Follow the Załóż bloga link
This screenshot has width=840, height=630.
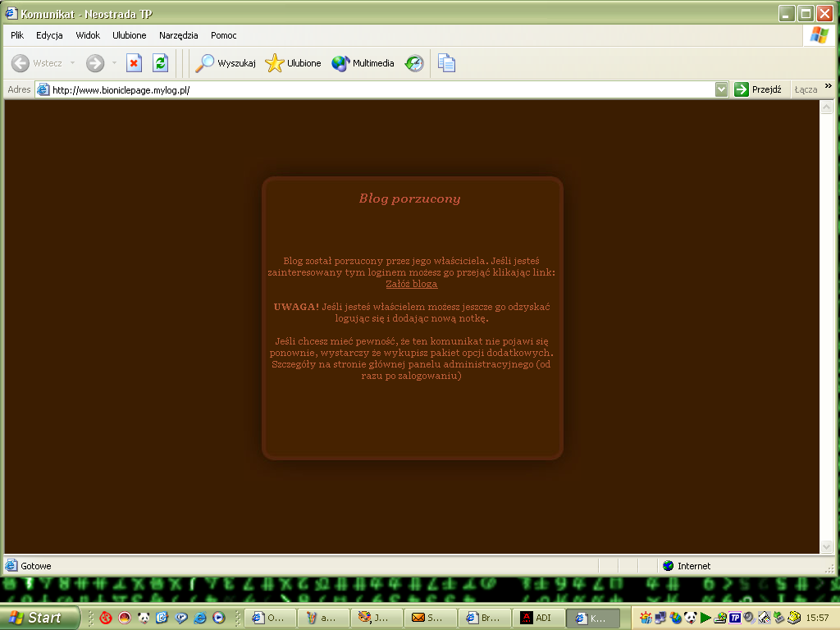(412, 284)
